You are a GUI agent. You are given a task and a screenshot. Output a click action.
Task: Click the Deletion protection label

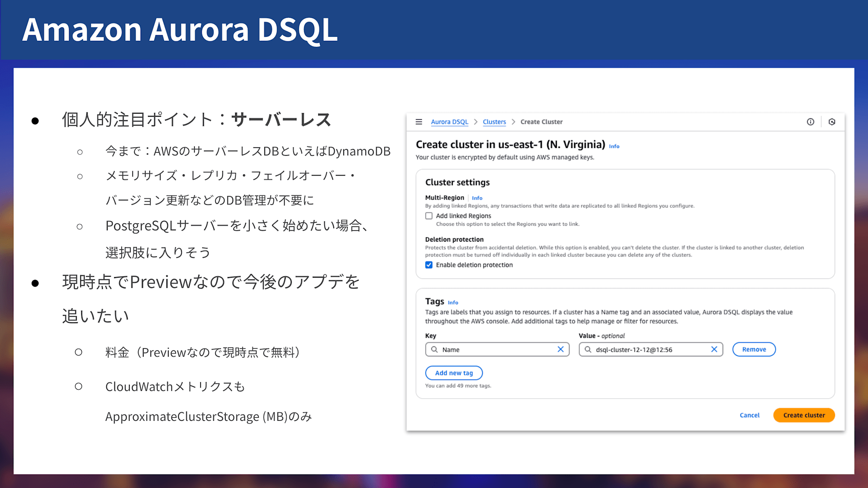pos(454,239)
